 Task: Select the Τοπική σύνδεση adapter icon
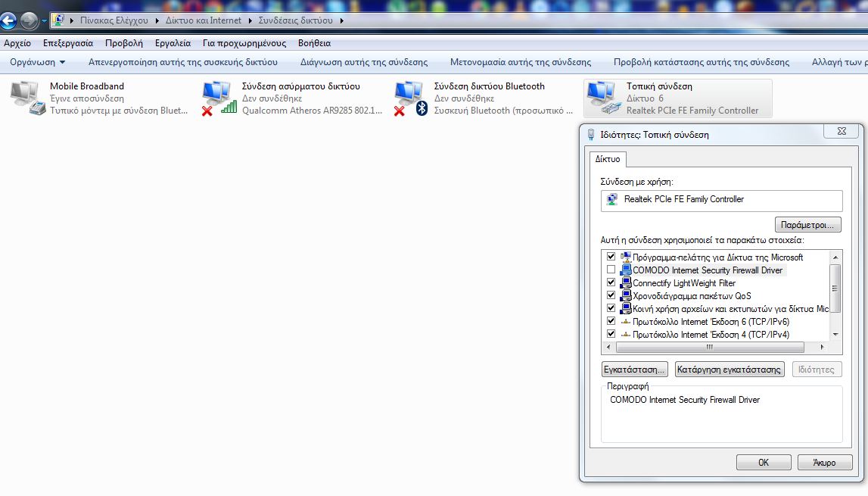coord(603,98)
